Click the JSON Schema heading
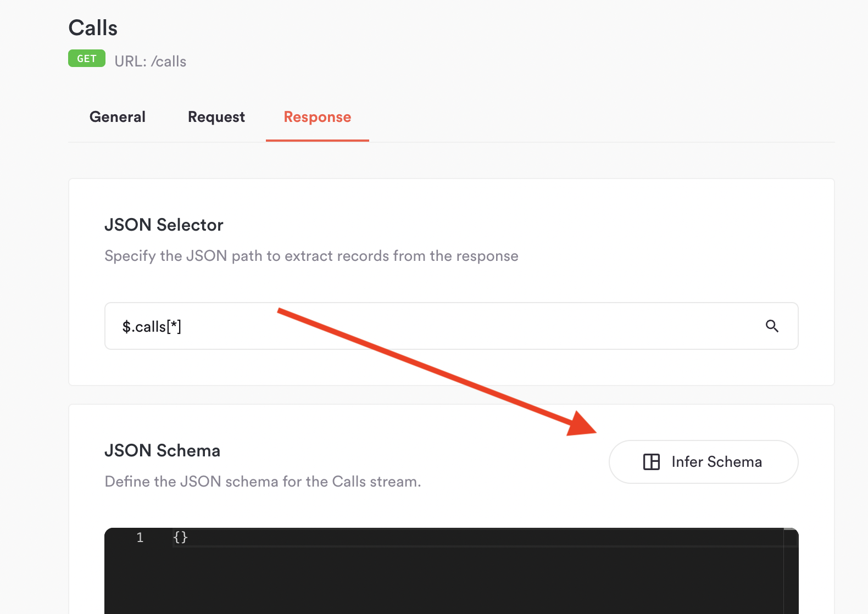 tap(162, 450)
